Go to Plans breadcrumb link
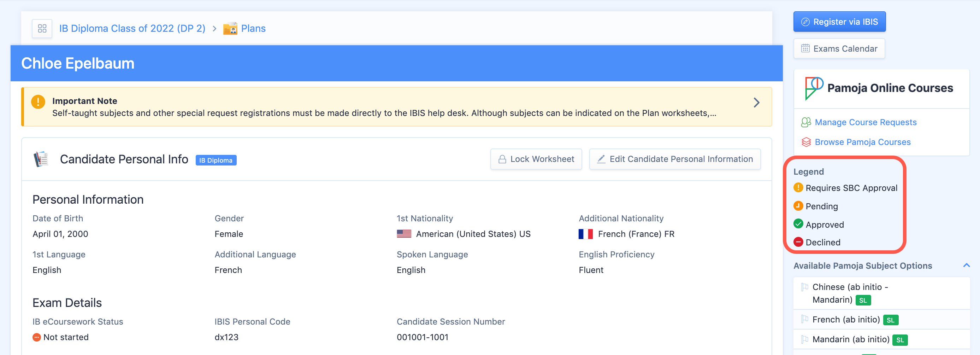Image resolution: width=980 pixels, height=355 pixels. 253,29
